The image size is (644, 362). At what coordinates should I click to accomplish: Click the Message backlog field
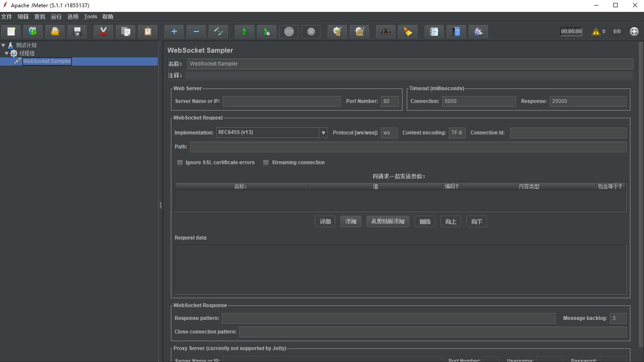pos(618,318)
